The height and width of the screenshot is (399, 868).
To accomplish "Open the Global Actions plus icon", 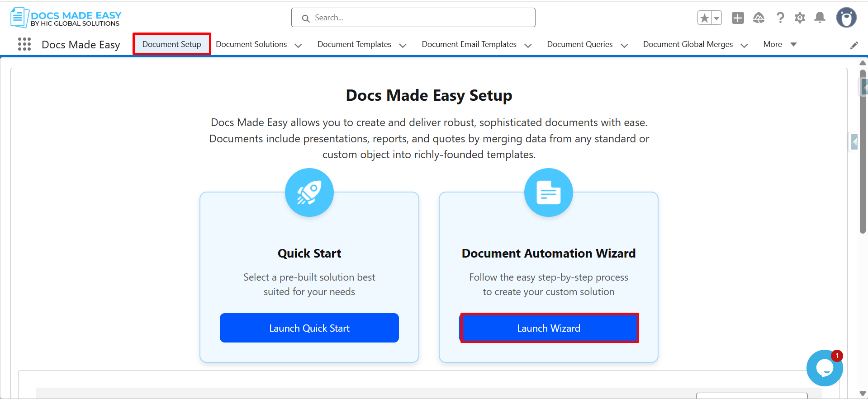I will click(738, 18).
